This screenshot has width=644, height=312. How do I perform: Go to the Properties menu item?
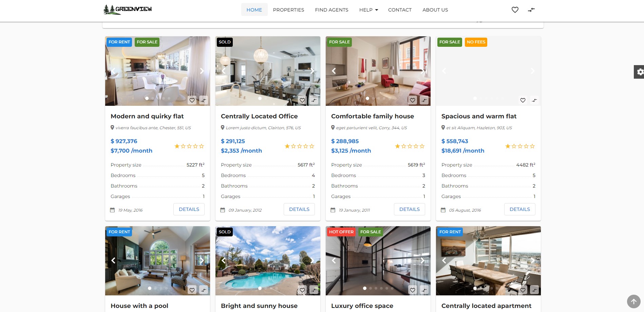tap(288, 10)
